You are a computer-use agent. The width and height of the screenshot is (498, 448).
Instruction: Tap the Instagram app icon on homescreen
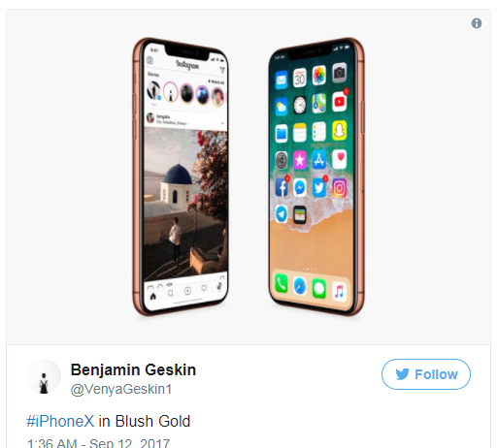tap(340, 187)
